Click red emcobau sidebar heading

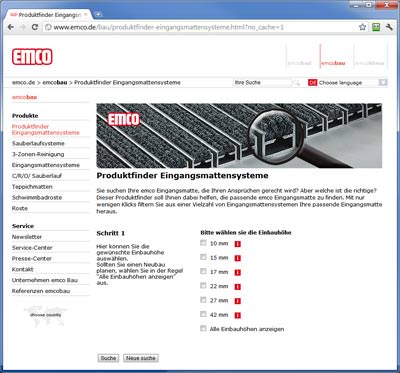(24, 97)
